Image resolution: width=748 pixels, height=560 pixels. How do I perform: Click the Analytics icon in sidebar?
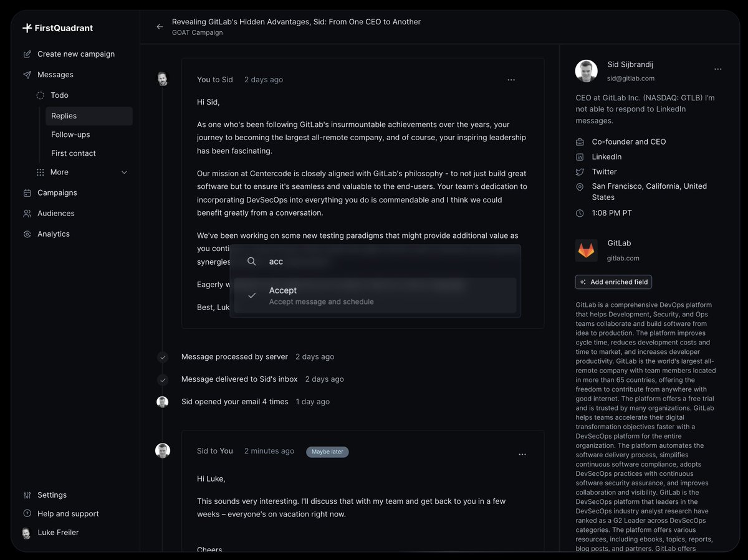(27, 234)
